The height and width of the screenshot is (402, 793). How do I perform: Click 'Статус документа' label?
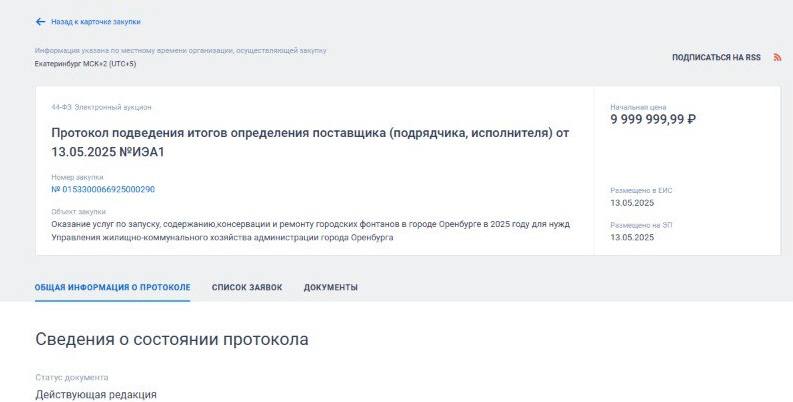72,378
